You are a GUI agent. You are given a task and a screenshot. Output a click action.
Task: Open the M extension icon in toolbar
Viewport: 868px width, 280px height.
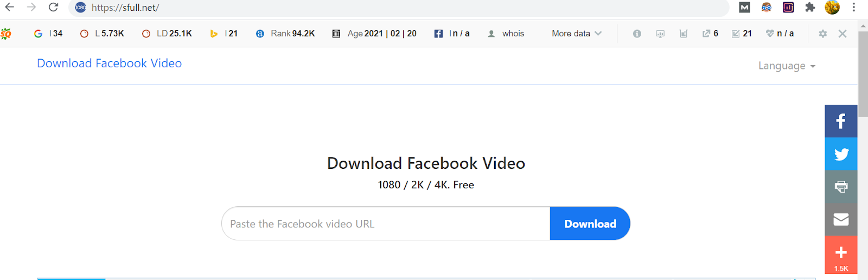744,7
